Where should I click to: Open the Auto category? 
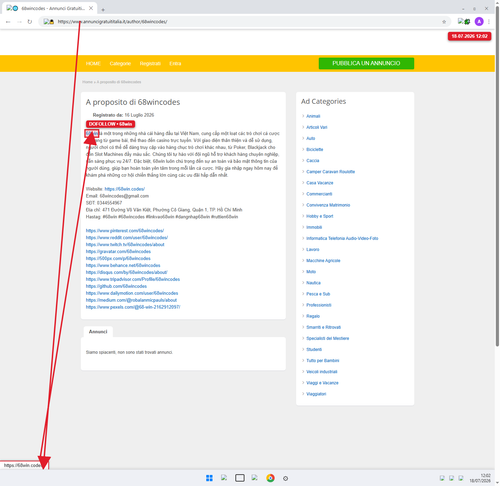[311, 138]
